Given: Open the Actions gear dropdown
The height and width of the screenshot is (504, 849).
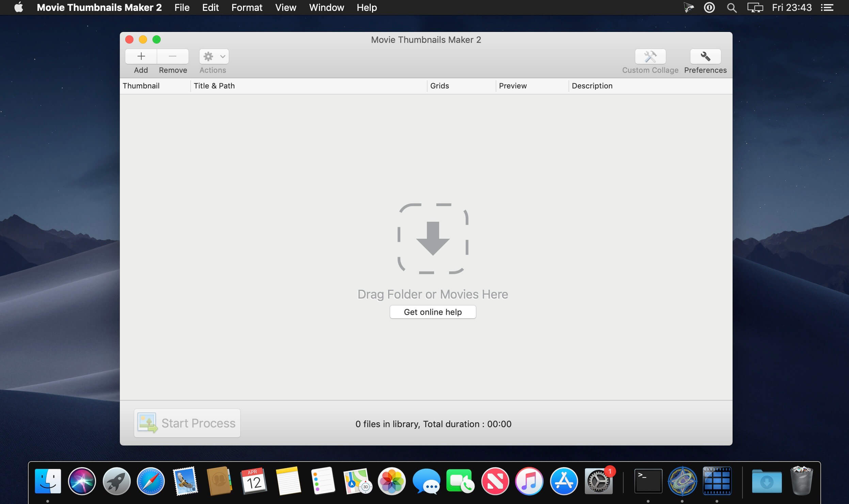Looking at the screenshot, I should coord(214,56).
